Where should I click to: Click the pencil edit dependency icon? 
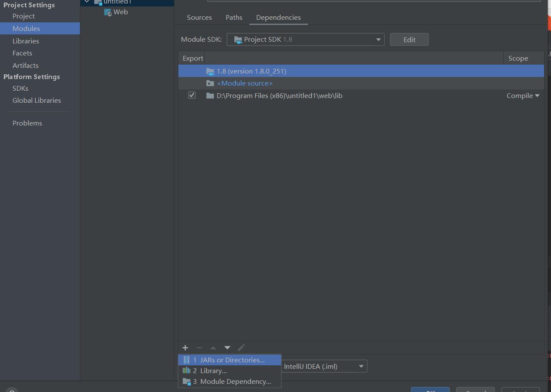click(x=241, y=347)
